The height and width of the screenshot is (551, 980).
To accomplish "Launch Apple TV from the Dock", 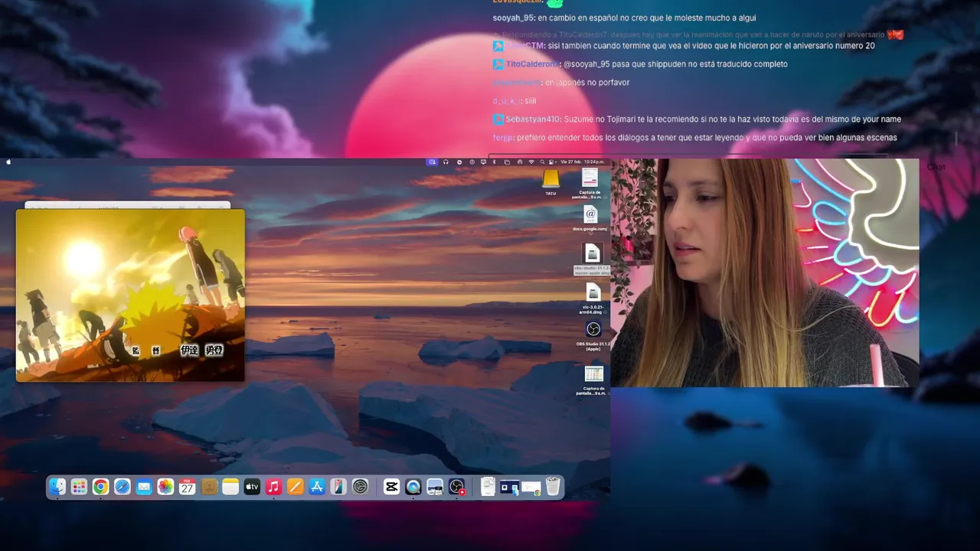I will tap(252, 487).
